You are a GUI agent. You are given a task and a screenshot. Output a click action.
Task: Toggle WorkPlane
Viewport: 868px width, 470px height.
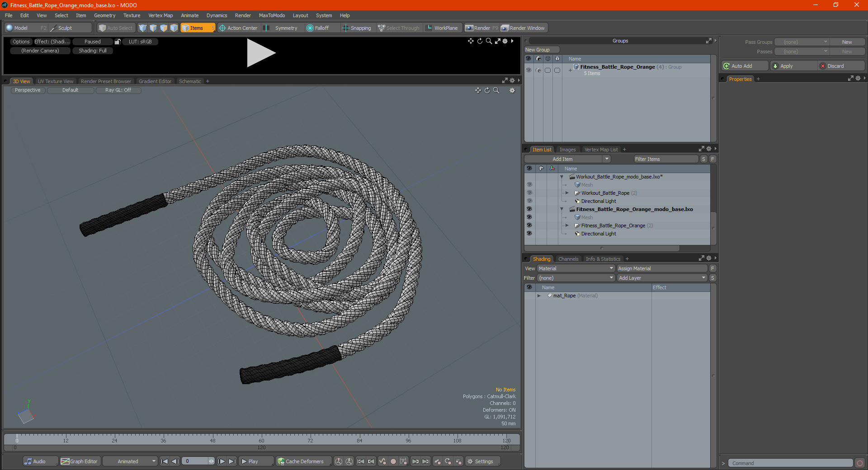click(442, 28)
